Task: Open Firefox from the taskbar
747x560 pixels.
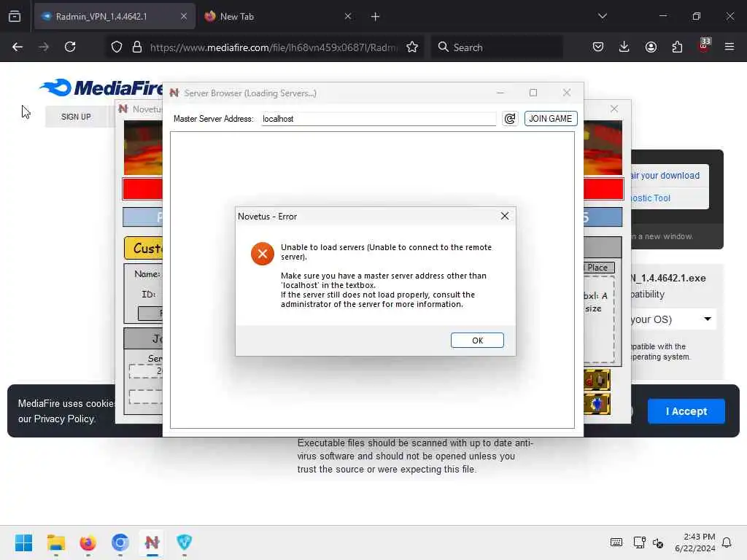Action: [x=88, y=542]
